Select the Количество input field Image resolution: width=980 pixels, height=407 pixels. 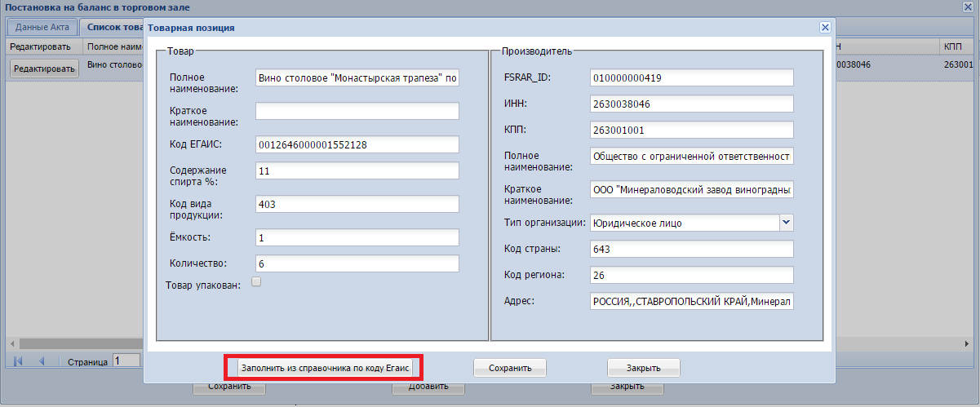coord(357,264)
